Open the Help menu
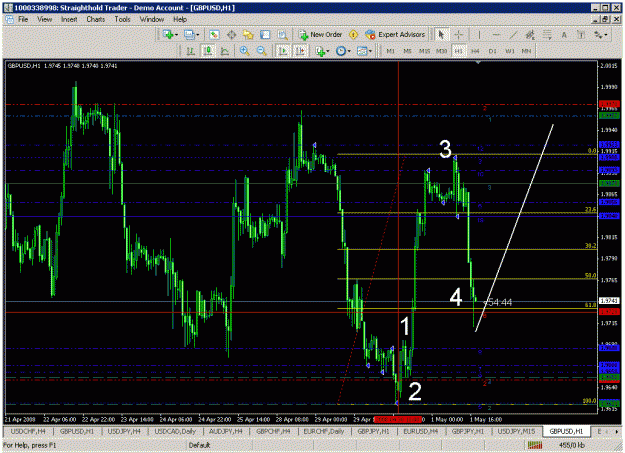The image size is (625, 453). pyautogui.click(x=180, y=19)
